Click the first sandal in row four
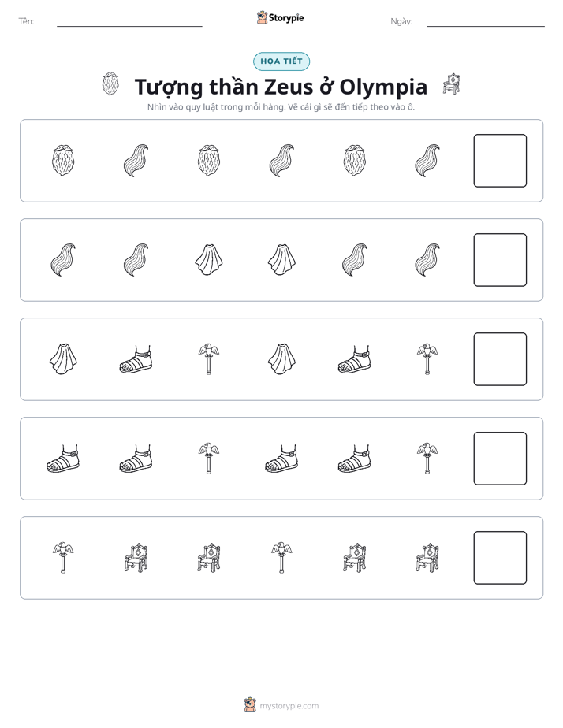This screenshot has width=563, height=728. coord(63,459)
